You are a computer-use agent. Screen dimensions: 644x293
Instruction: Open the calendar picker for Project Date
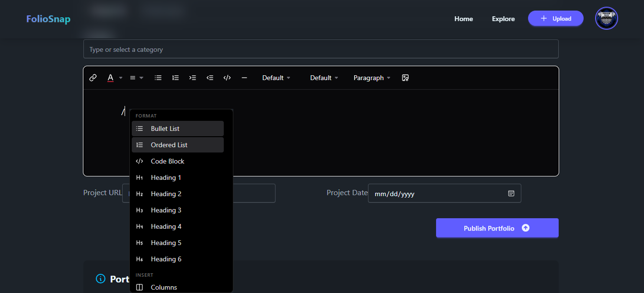tap(511, 193)
